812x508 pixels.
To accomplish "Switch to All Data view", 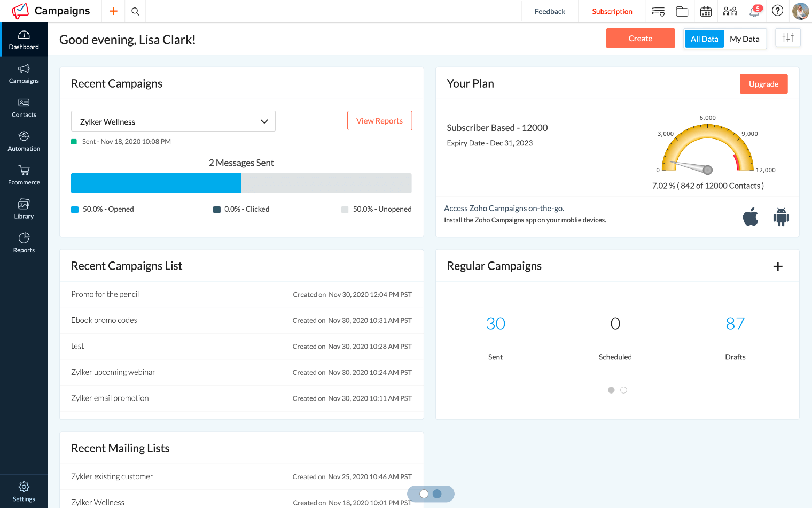I will click(704, 39).
